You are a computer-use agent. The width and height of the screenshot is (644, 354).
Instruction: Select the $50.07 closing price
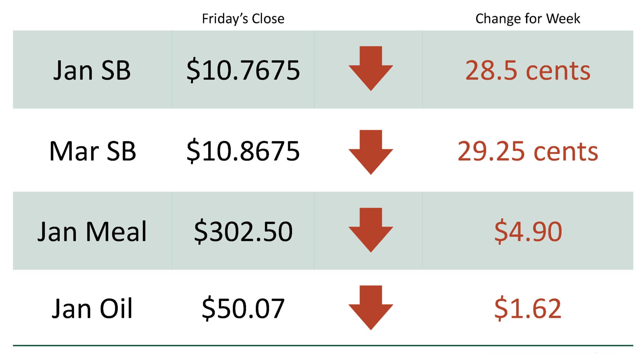click(x=243, y=308)
